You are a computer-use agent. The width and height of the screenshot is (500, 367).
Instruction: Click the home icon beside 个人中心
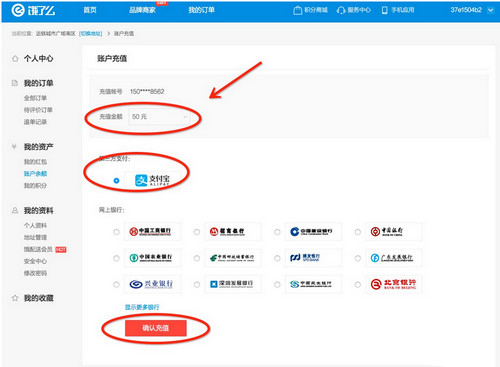pyautogui.click(x=15, y=59)
